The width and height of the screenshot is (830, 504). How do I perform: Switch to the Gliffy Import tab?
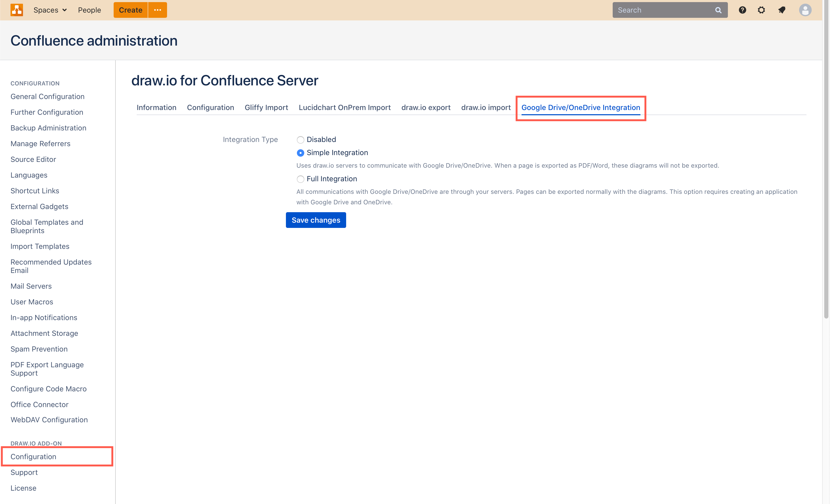tap(266, 107)
